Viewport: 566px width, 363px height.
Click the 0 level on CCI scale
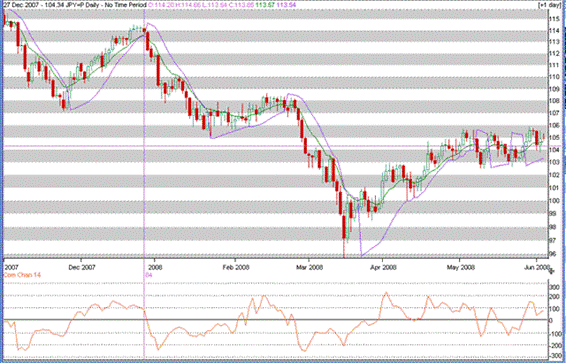pyautogui.click(x=551, y=320)
